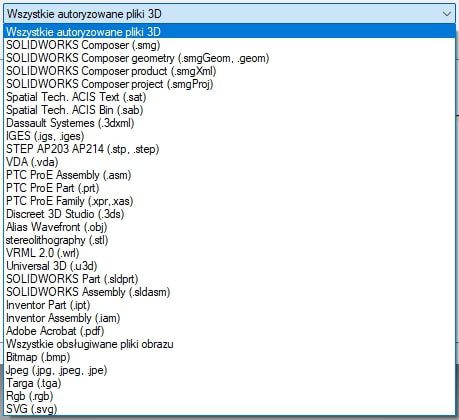Select SOLIDWORKS Composer geometry (.smgGeom, .geom)

(229, 58)
